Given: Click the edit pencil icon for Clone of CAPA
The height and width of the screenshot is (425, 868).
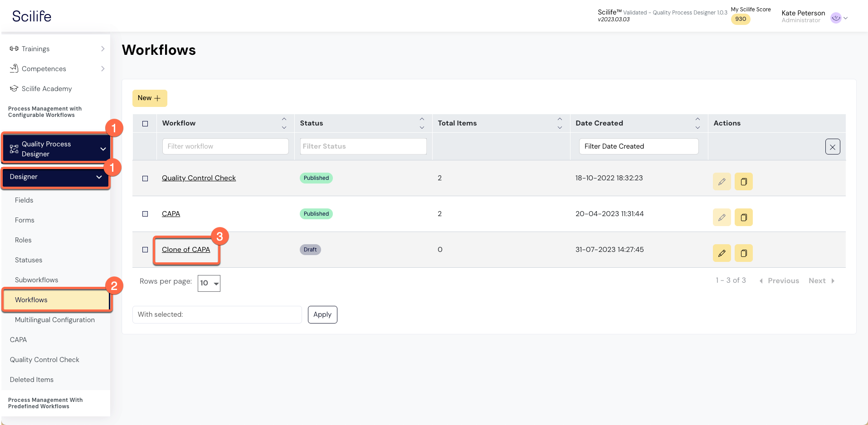Looking at the screenshot, I should click(x=722, y=253).
